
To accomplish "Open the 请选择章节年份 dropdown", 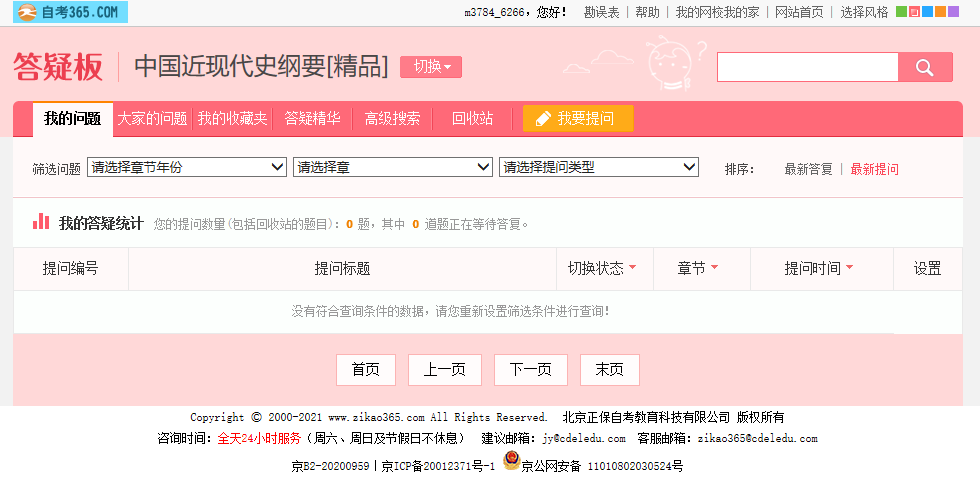I will (187, 167).
